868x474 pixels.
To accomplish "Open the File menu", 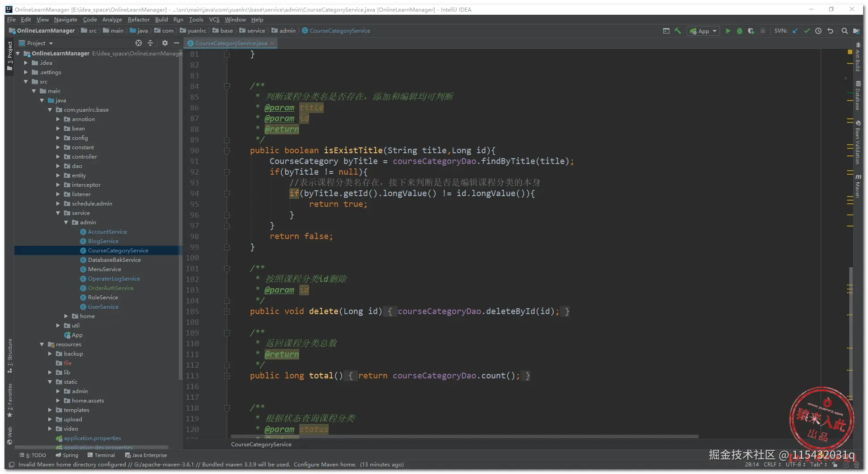I will tap(11, 20).
